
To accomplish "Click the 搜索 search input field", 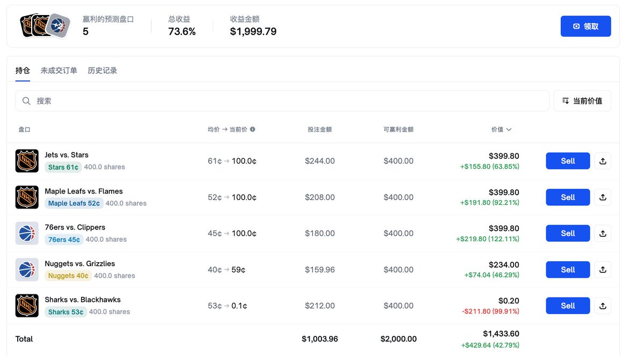I will pos(290,101).
